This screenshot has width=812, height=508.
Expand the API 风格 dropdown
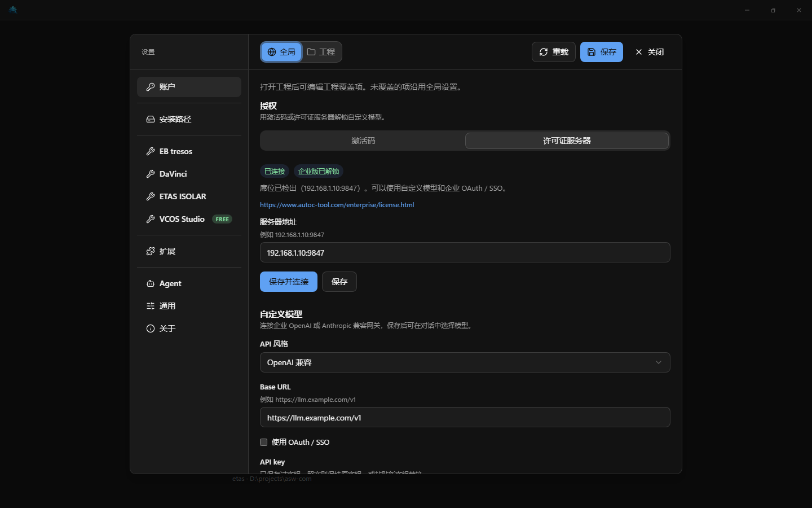coord(465,362)
